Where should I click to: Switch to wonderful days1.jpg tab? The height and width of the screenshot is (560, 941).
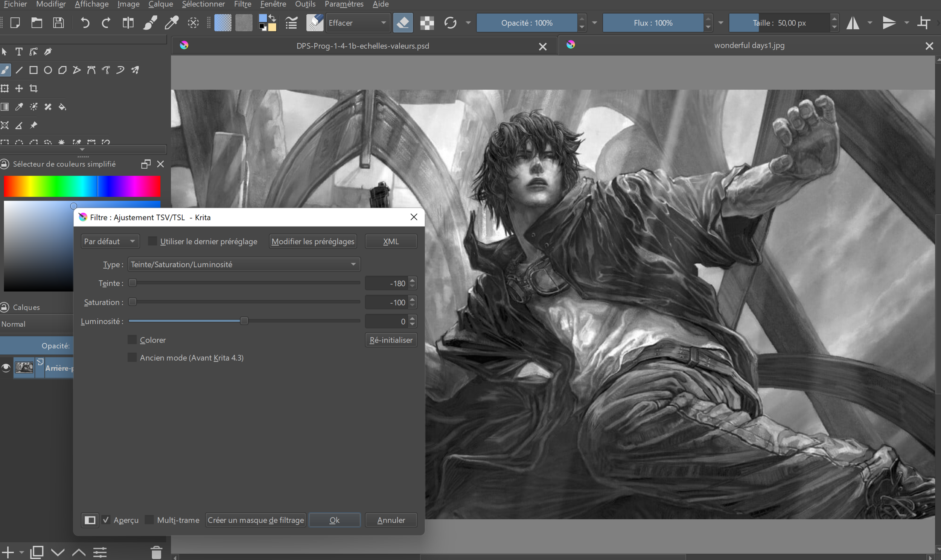(749, 45)
